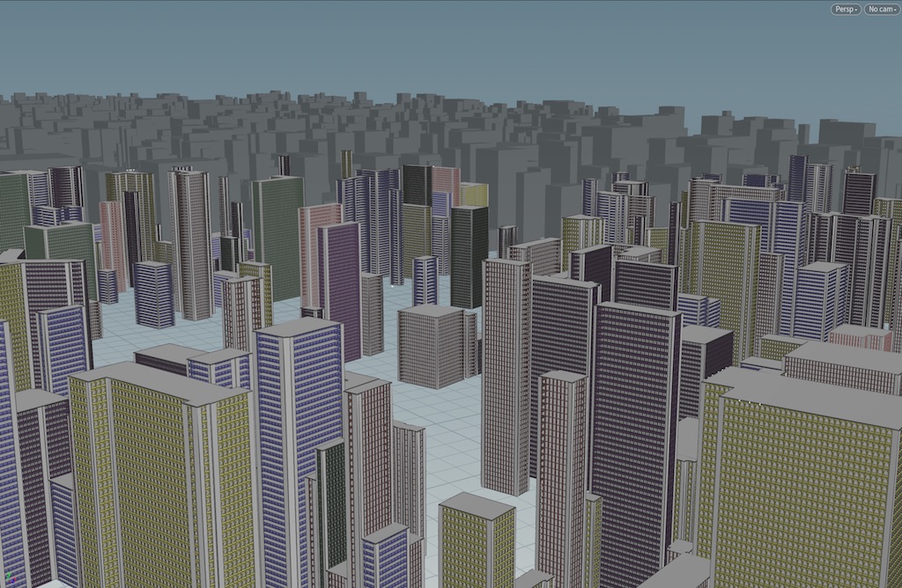The image size is (902, 588).
Task: Open the No cam camera dropdown
Action: 882,9
